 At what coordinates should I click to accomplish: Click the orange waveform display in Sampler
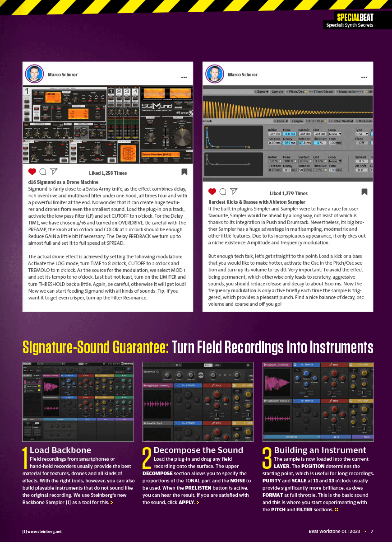coord(288,107)
